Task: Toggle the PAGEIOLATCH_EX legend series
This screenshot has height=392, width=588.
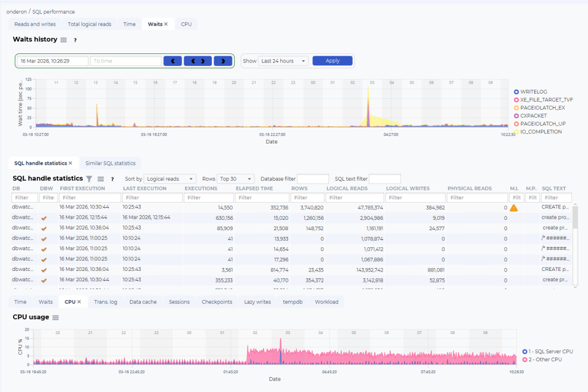Action: click(x=539, y=107)
